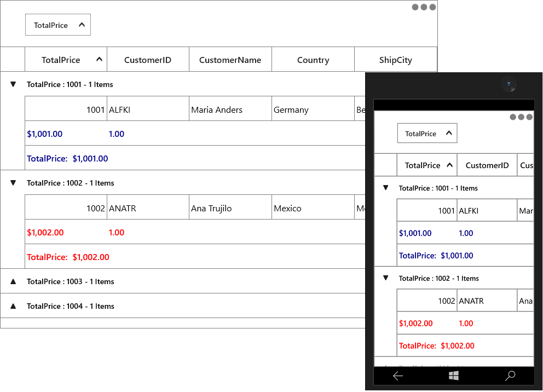Collapse the TotalPrice 1001 group in desktop window
Image resolution: width=543 pixels, height=392 pixels.
13,84
